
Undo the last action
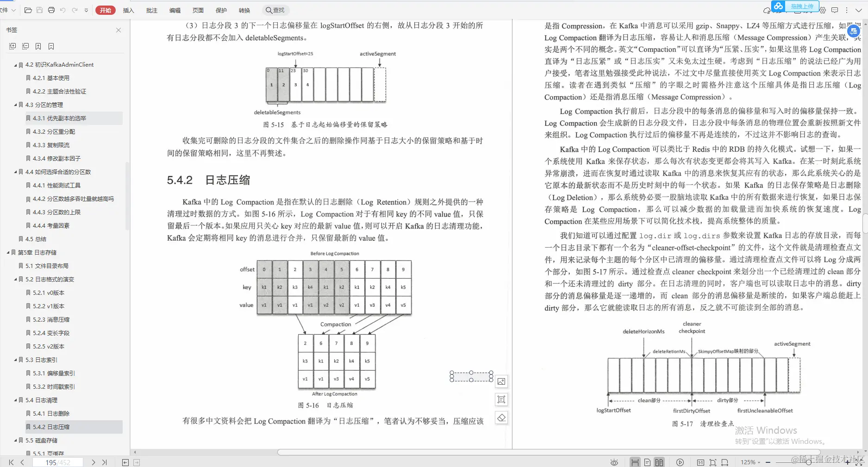(63, 10)
